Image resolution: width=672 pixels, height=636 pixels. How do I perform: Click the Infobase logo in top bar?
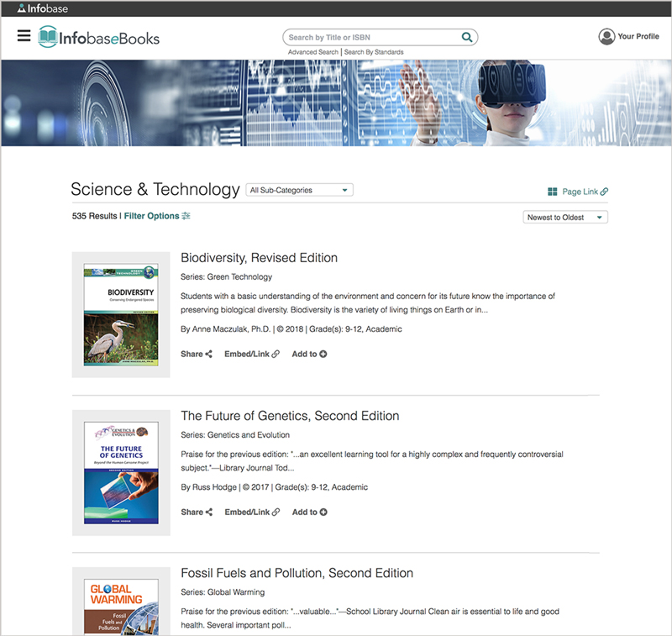(x=43, y=8)
